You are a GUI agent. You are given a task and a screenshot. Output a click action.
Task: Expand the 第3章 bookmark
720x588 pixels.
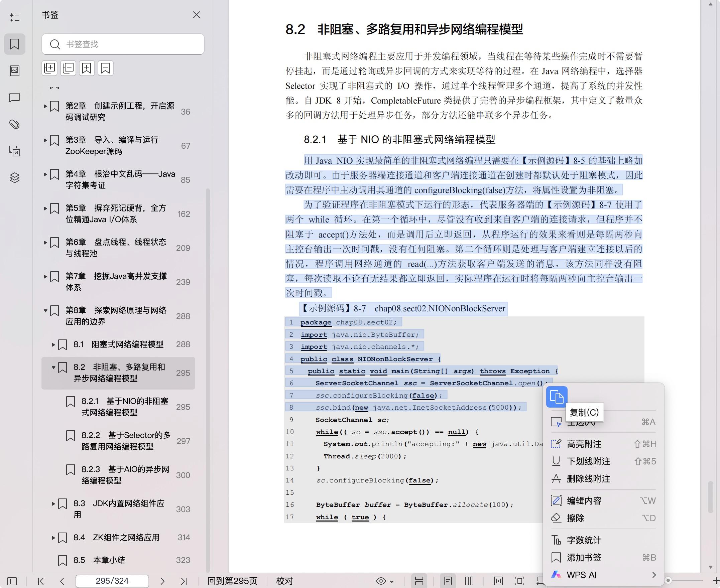pos(45,140)
